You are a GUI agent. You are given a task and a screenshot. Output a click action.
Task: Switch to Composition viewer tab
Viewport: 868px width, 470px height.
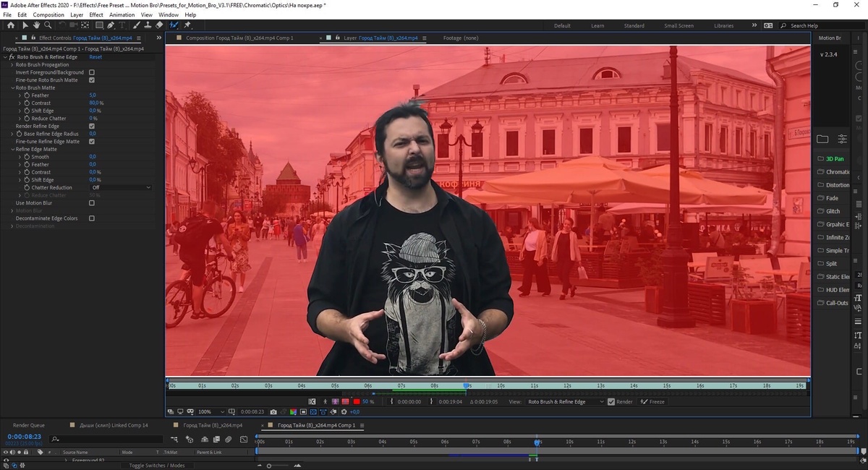point(239,38)
